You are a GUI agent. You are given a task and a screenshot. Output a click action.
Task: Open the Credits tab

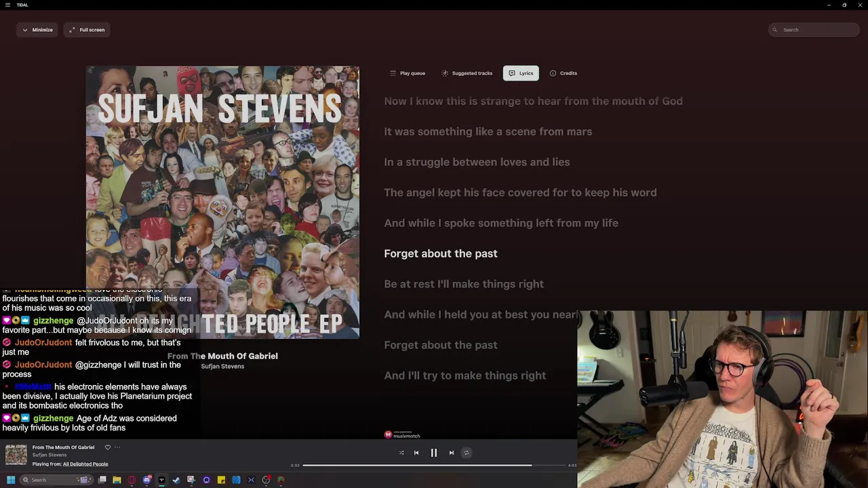tap(564, 73)
